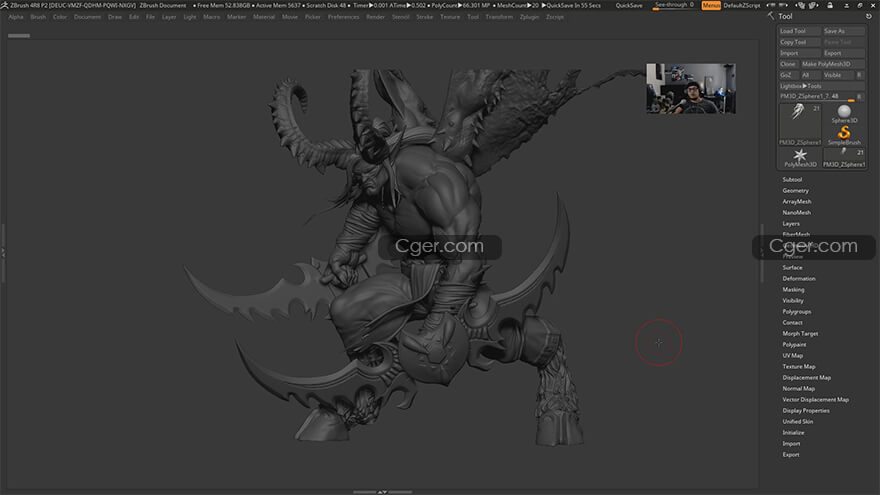Image resolution: width=880 pixels, height=495 pixels.
Task: Click the Load Tool button
Action: (800, 31)
